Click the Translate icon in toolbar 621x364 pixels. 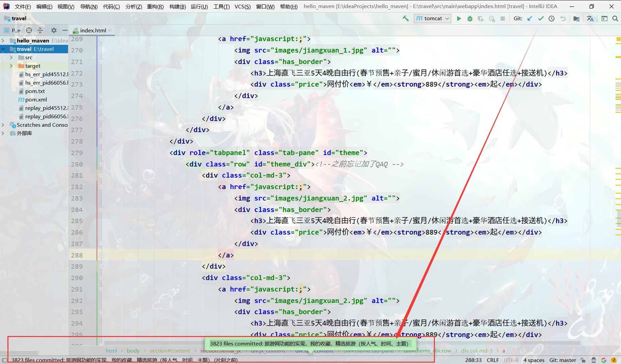pos(590,19)
